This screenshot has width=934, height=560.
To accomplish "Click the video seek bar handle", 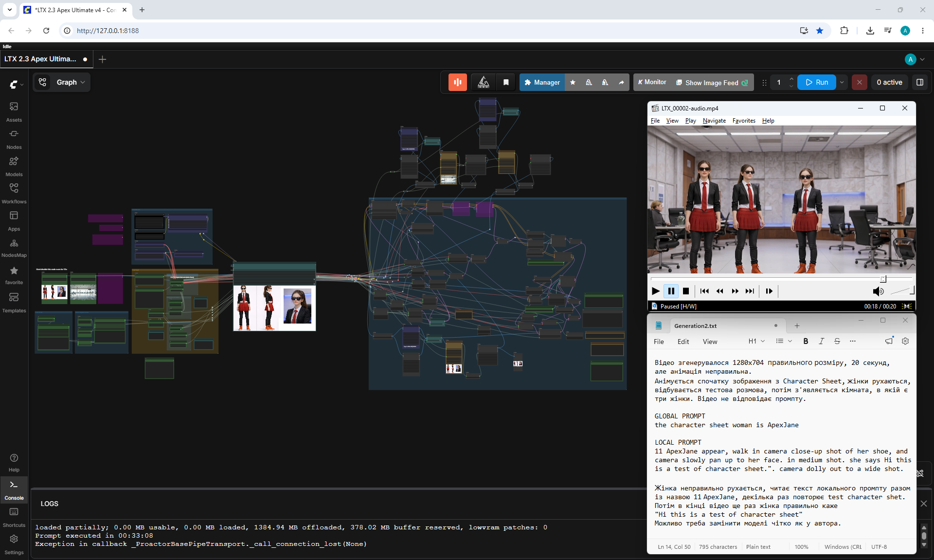I will [883, 279].
